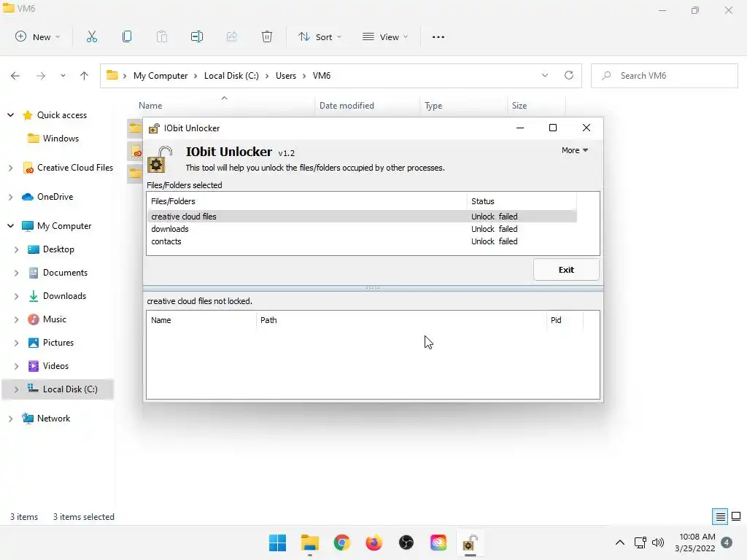
Task: Select the contacts row in Unlocker list
Action: [362, 241]
